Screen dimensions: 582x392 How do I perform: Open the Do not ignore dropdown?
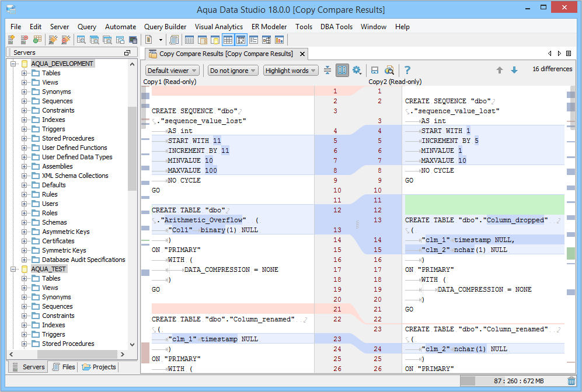[233, 71]
